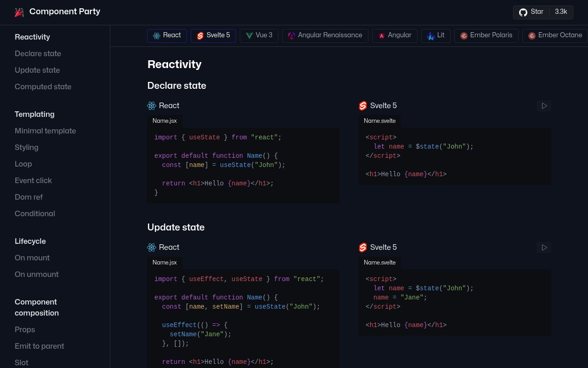
Task: Open the Svelte playground for Update state
Action: [x=544, y=247]
